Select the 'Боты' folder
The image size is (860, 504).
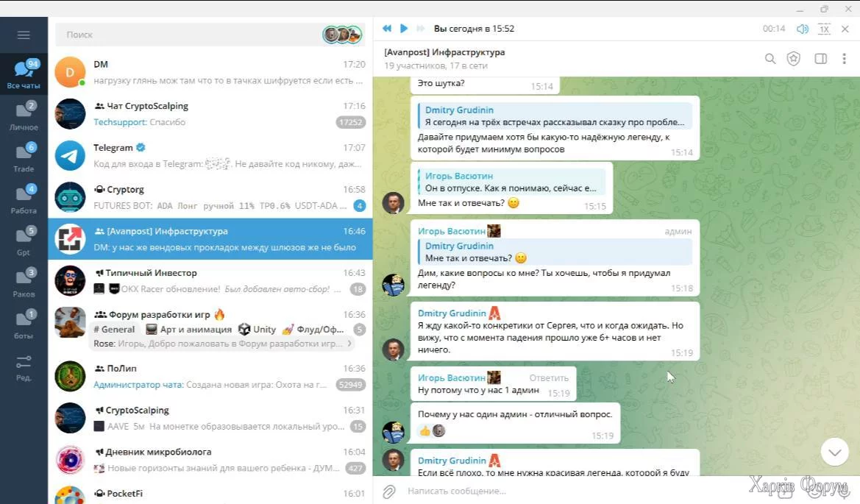[24, 324]
